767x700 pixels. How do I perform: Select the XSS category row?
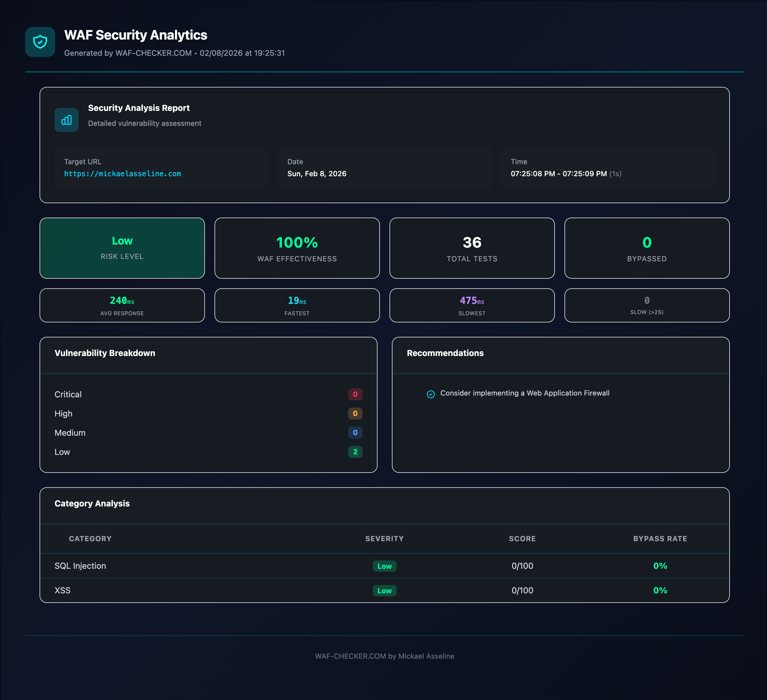pyautogui.click(x=63, y=590)
